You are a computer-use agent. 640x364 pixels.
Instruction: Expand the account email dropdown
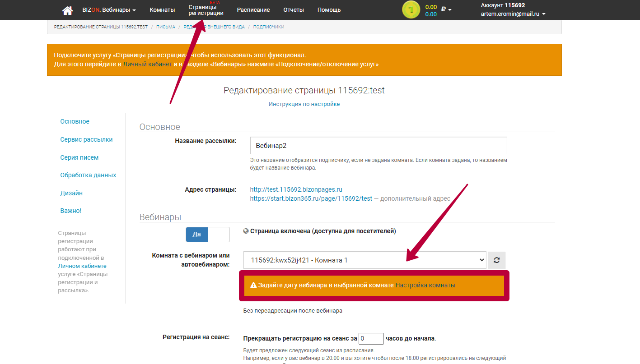(513, 14)
